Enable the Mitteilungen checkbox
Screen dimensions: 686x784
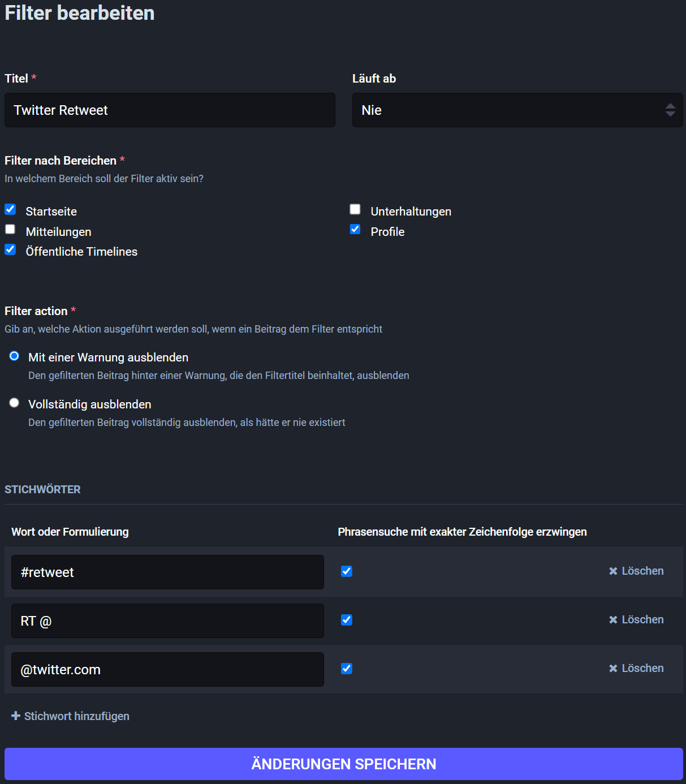pyautogui.click(x=10, y=229)
